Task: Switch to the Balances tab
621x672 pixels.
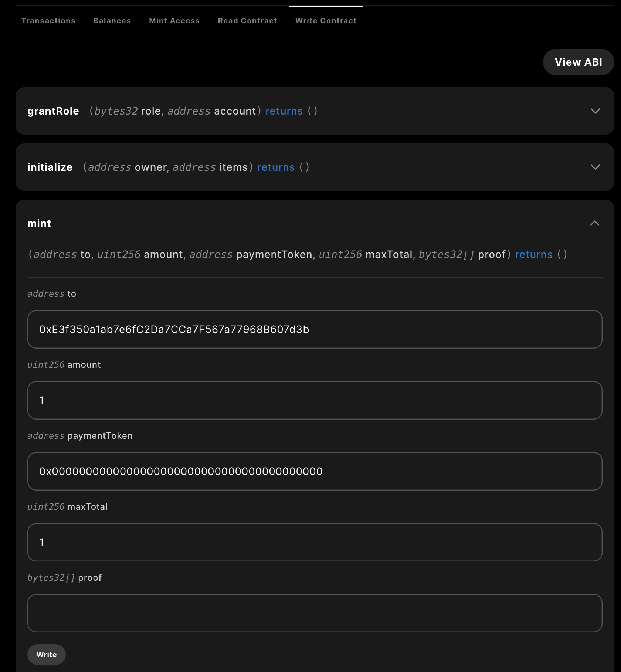Action: [x=112, y=21]
